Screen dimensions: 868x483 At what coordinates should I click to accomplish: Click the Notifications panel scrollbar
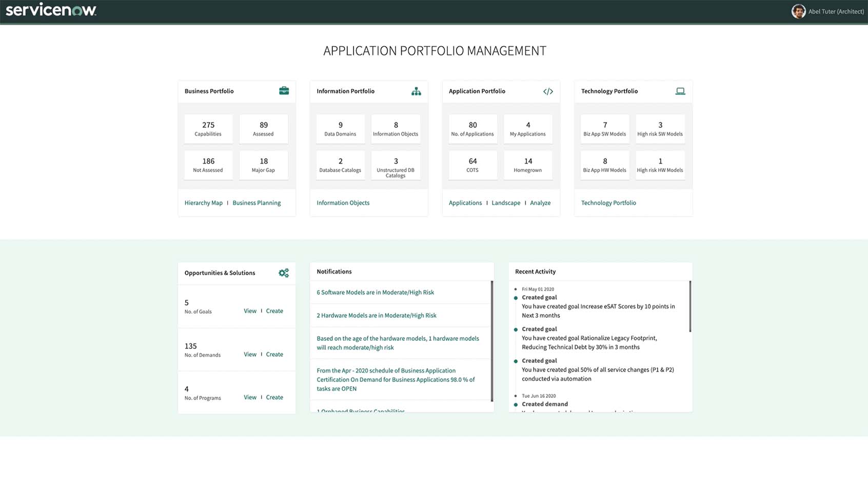point(492,341)
